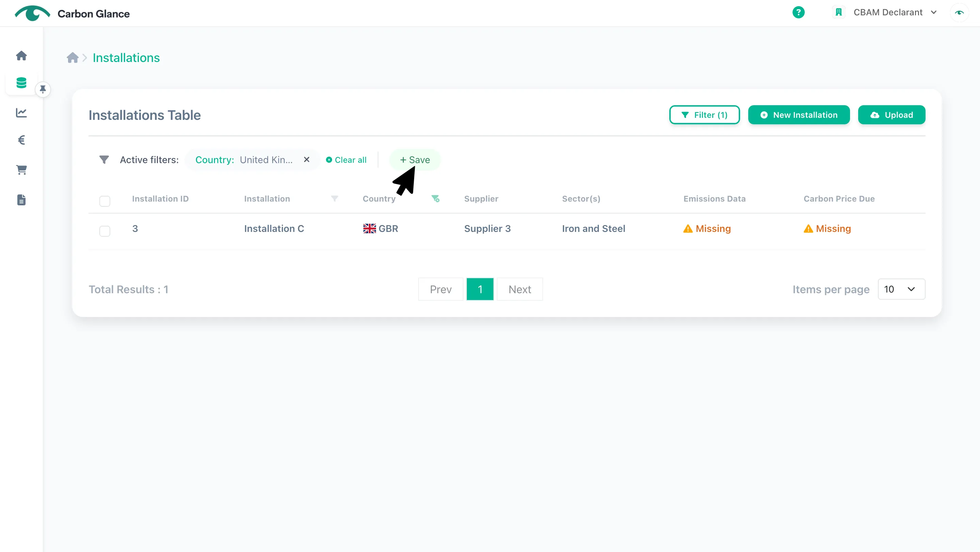The height and width of the screenshot is (552, 980).
Task: Click the breadcrumb home icon
Action: click(x=72, y=58)
